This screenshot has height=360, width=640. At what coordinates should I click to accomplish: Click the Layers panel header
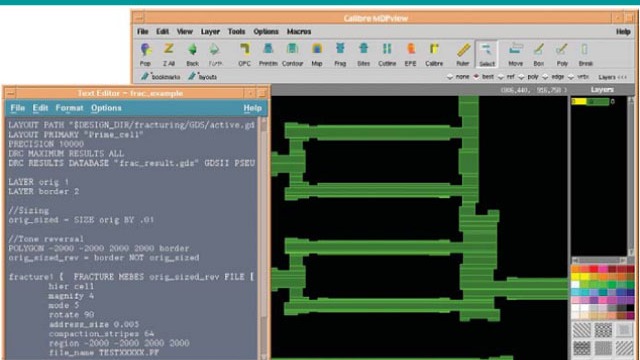point(602,89)
